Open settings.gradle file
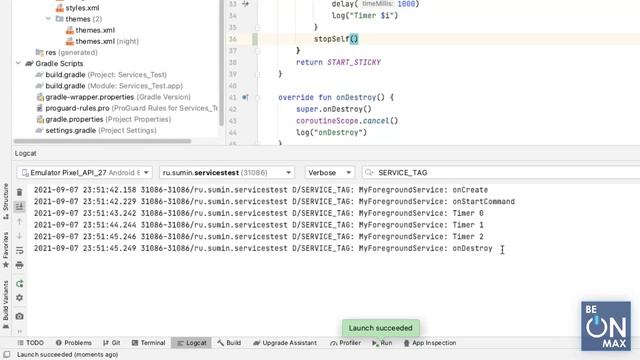 click(x=96, y=130)
